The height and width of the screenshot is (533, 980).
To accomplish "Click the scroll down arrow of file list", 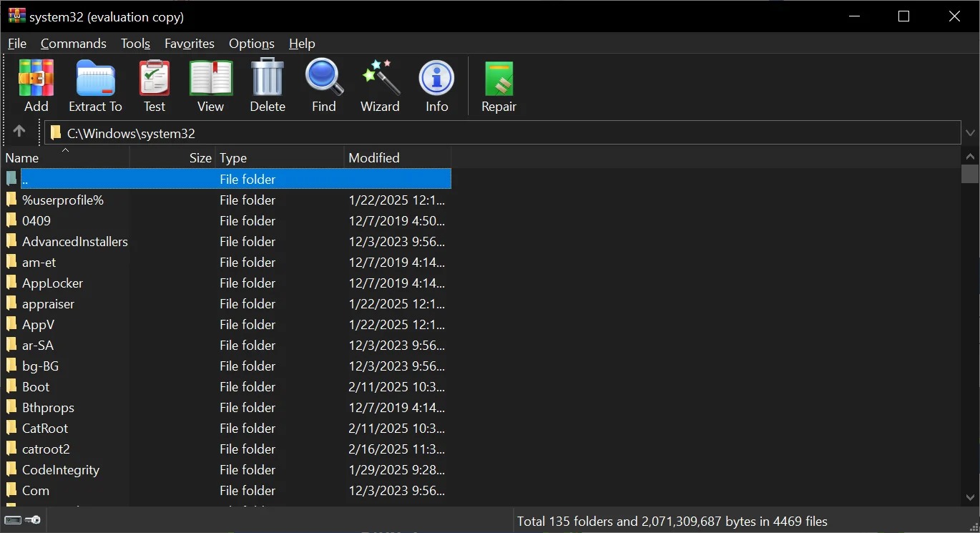I will pos(970,497).
